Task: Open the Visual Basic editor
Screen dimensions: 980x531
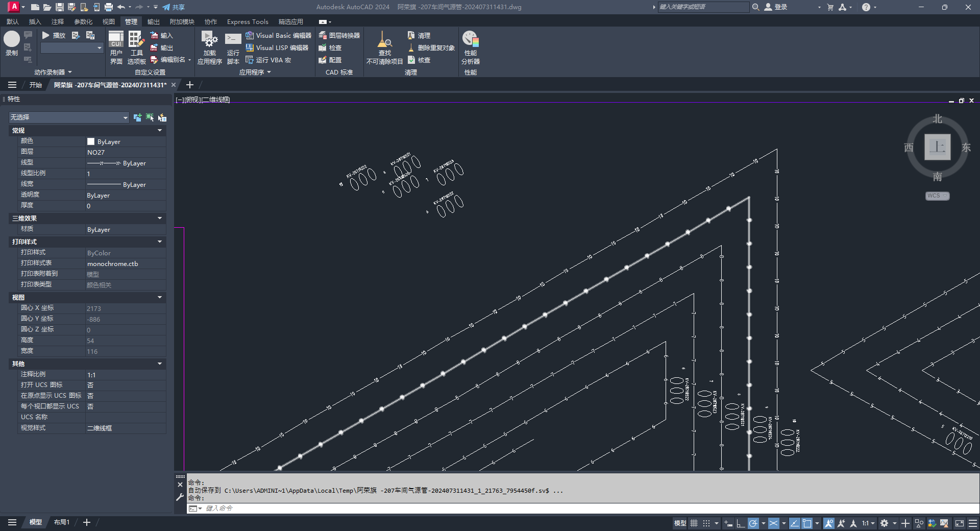Action: click(x=278, y=35)
